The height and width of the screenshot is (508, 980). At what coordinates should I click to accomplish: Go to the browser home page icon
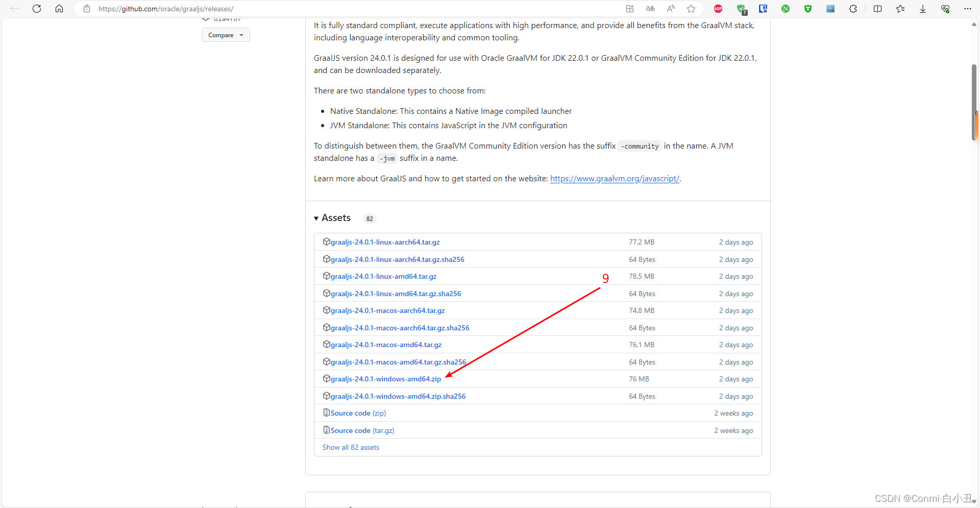[x=59, y=9]
